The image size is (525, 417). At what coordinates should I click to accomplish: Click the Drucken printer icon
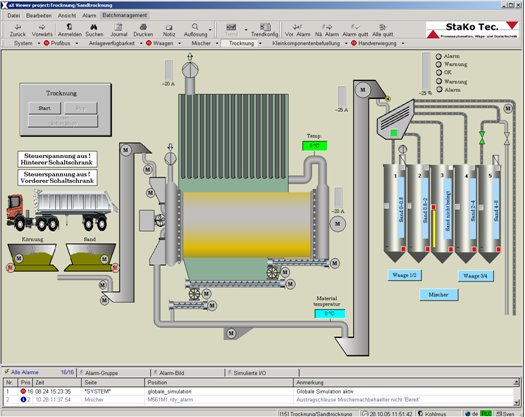(143, 27)
